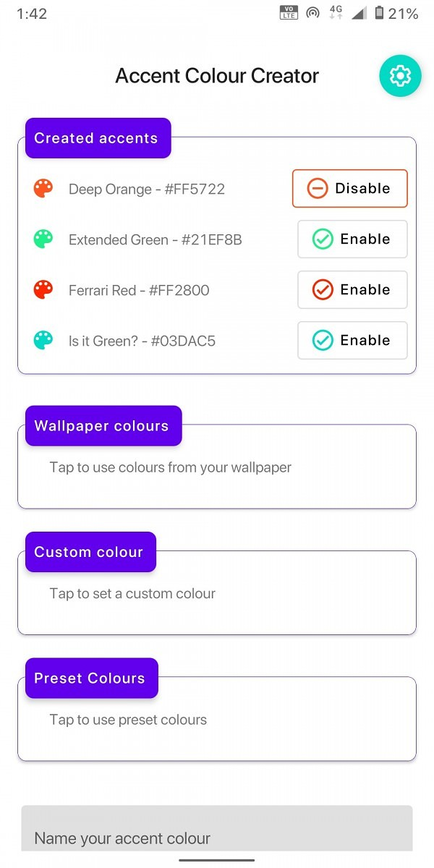This screenshot has width=434, height=868.
Task: Tap the battery icon in the status bar
Action: coord(379,13)
